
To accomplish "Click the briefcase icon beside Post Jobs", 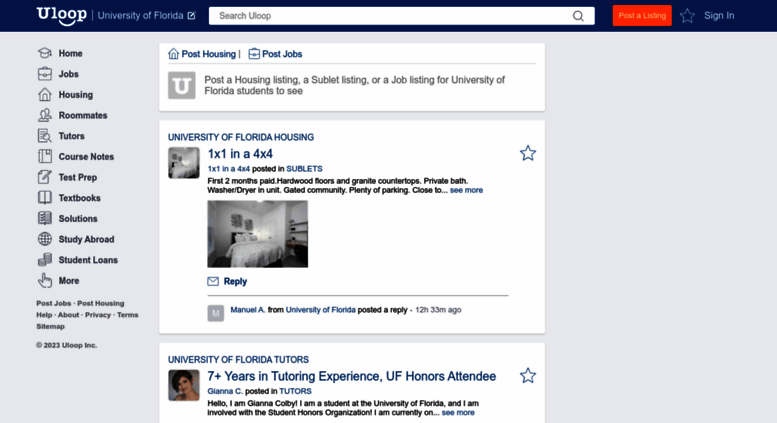I will click(x=254, y=53).
